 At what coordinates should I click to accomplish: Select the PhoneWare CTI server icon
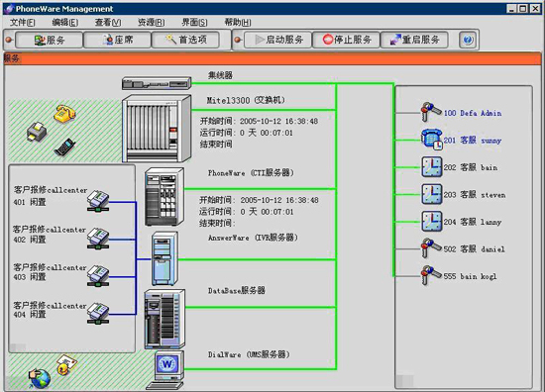point(164,197)
